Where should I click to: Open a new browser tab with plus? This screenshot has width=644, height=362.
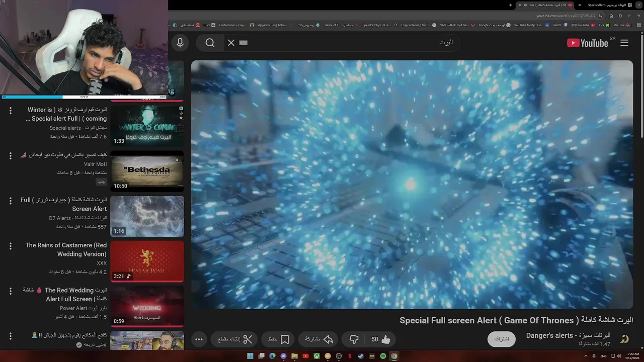coord(511,5)
